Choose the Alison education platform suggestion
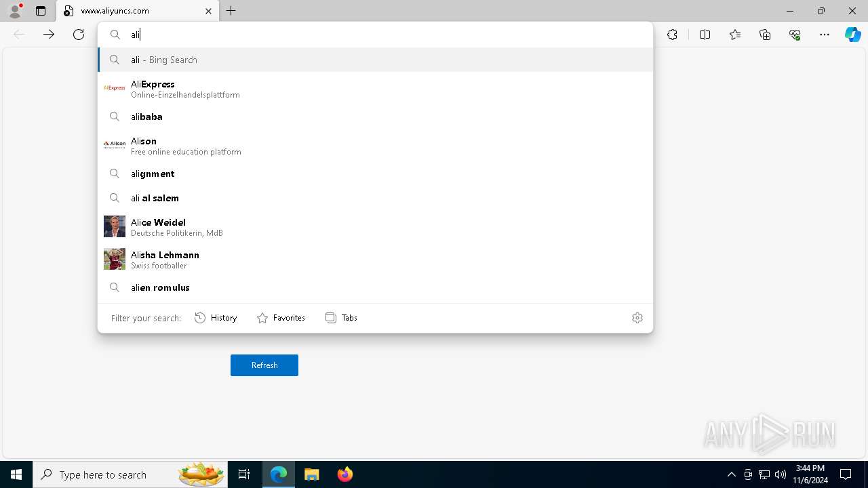 pyautogui.click(x=375, y=146)
